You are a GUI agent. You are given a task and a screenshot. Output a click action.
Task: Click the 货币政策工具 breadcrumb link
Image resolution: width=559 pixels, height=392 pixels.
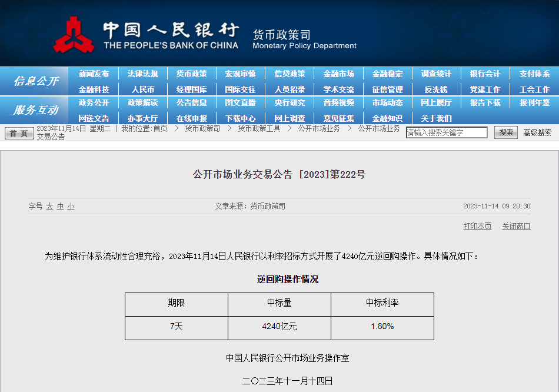259,128
